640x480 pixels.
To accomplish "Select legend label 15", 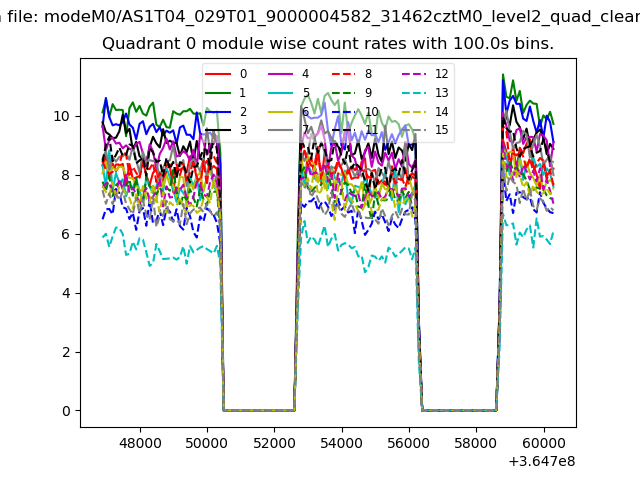I will click(442, 130).
